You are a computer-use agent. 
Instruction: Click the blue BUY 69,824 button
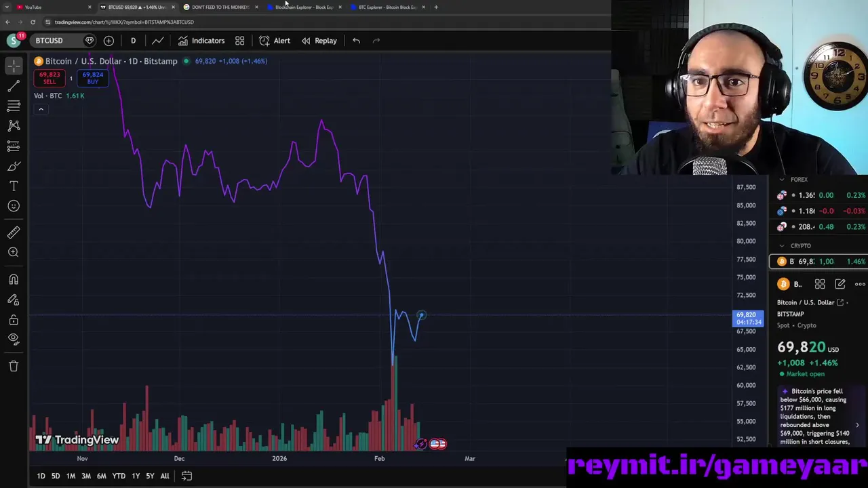[x=92, y=78]
